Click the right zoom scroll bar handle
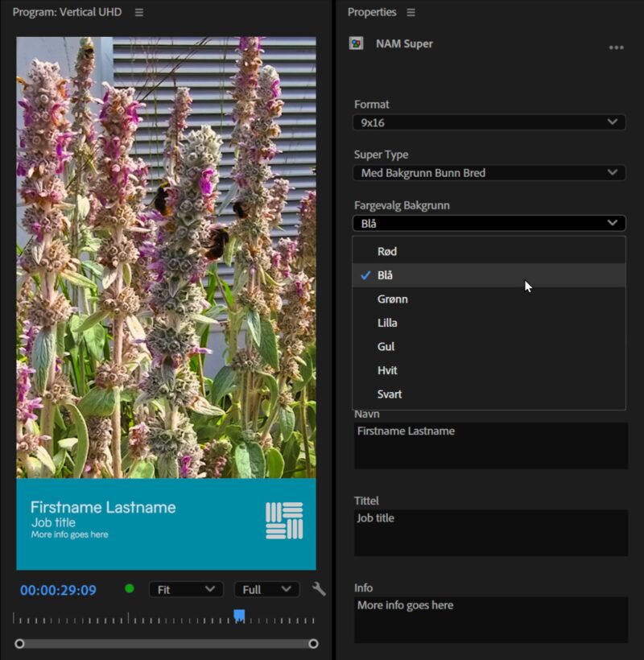 tap(313, 644)
